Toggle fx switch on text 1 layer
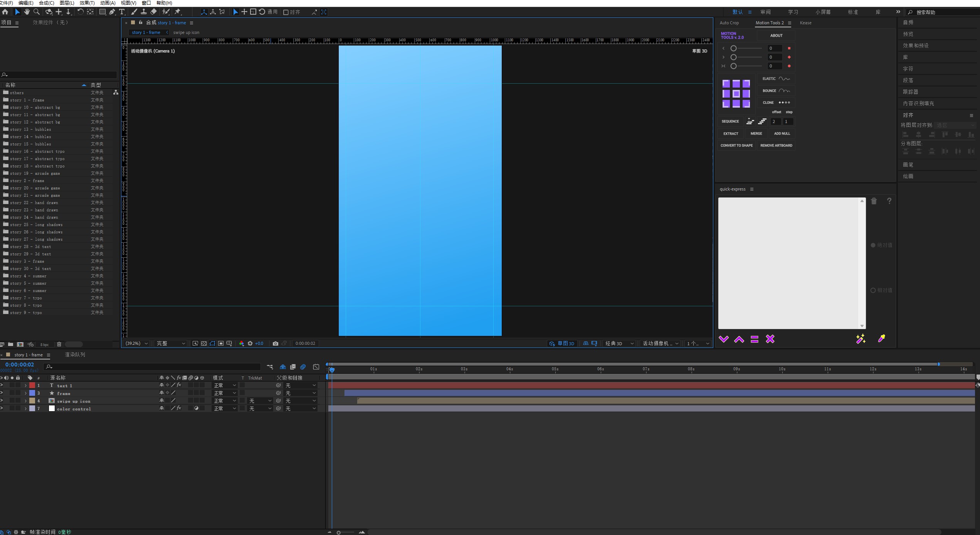This screenshot has width=980, height=535. (x=179, y=385)
